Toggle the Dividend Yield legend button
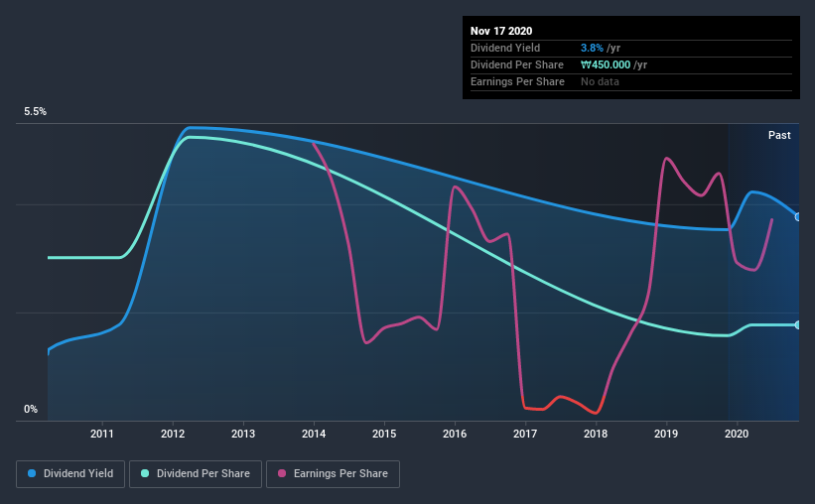This screenshot has width=815, height=504. tap(70, 474)
